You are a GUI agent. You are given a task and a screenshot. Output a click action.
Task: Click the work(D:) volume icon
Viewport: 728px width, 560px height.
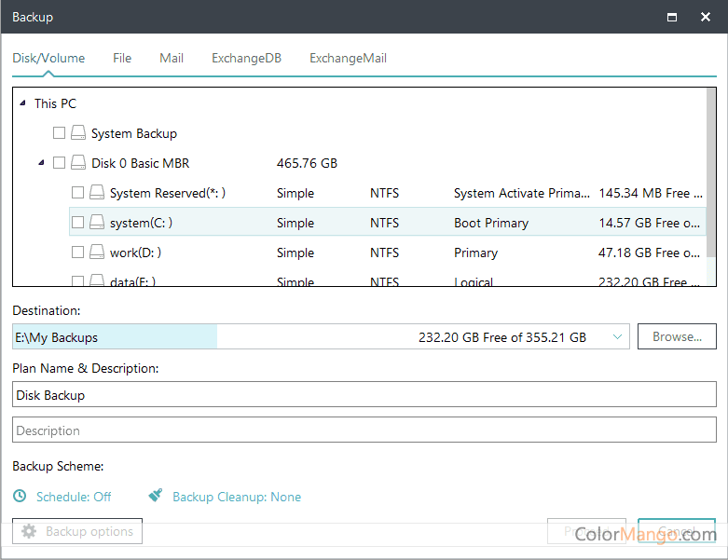[x=97, y=253]
